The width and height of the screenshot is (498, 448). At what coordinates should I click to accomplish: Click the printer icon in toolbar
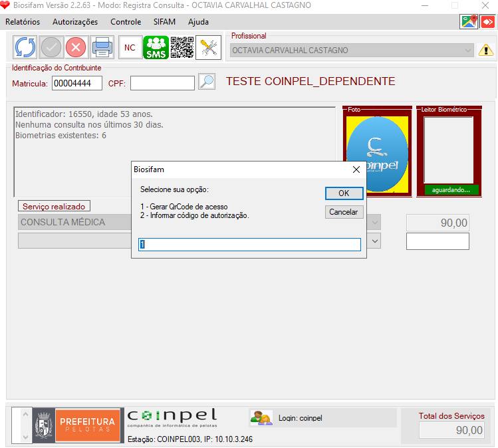click(102, 47)
